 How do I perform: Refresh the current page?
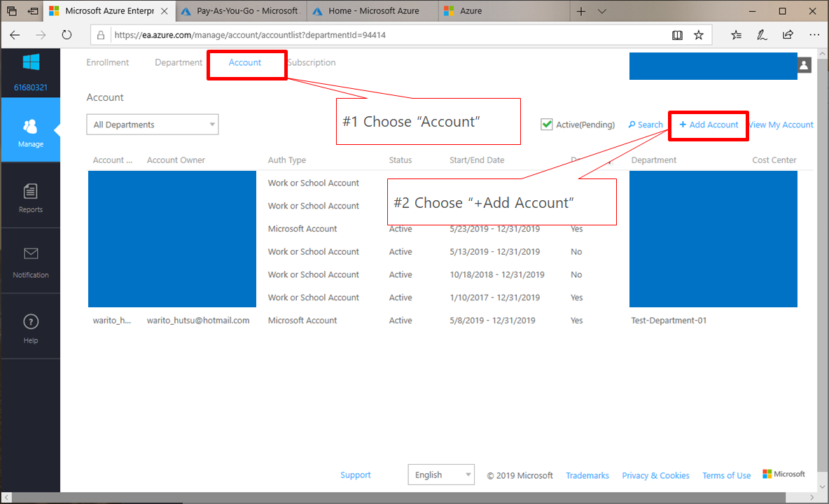(x=67, y=35)
